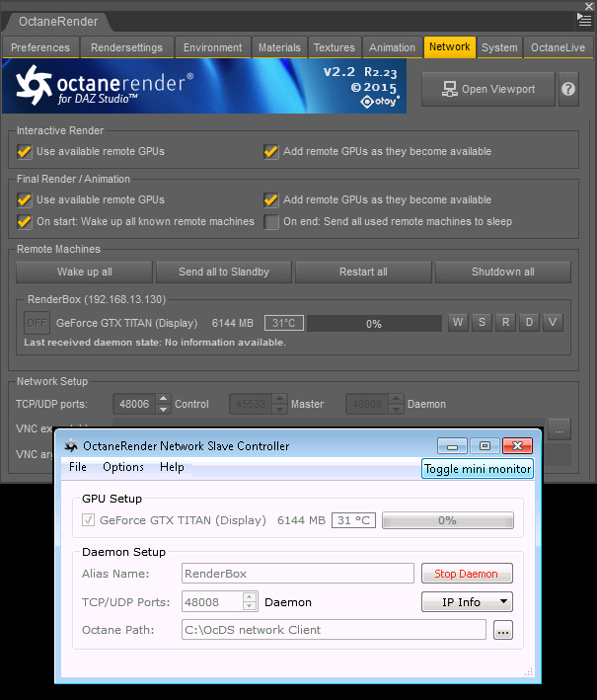Close the Network Slave Controller window
Image resolution: width=597 pixels, height=700 pixels.
tap(517, 446)
